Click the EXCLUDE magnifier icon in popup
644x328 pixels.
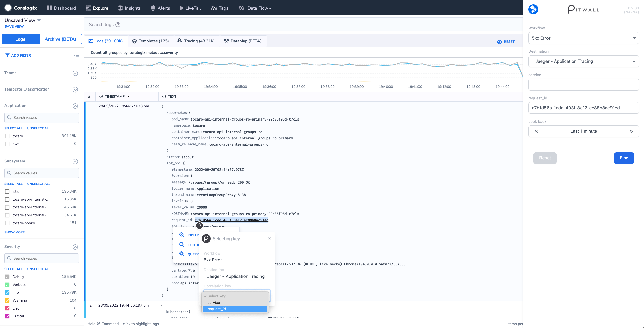click(x=182, y=245)
